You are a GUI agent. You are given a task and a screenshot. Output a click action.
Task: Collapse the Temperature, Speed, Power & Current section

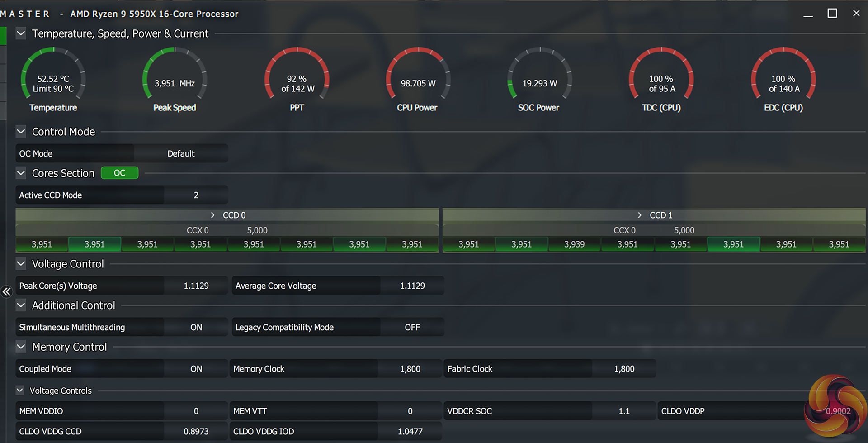tap(21, 33)
